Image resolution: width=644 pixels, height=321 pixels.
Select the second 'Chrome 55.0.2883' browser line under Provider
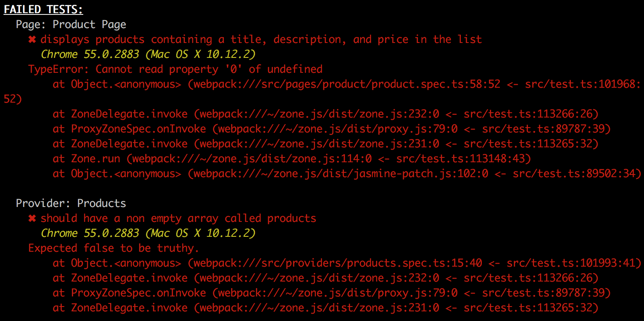[148, 233]
